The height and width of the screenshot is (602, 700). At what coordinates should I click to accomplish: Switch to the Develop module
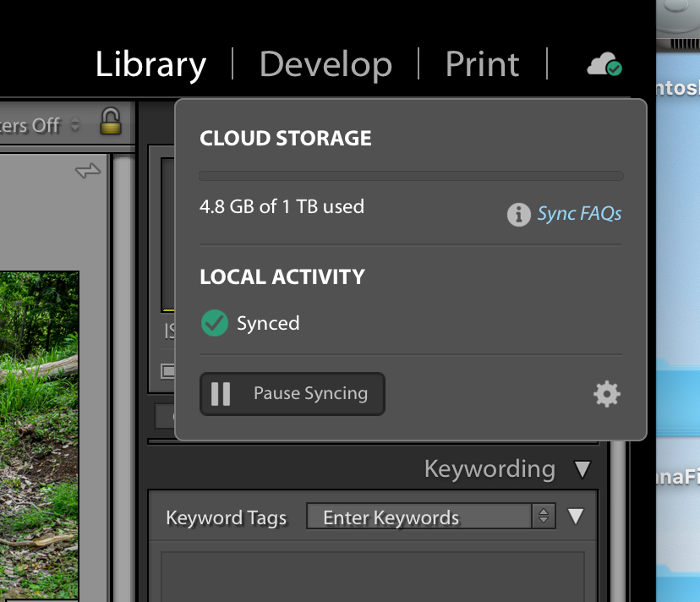[325, 64]
